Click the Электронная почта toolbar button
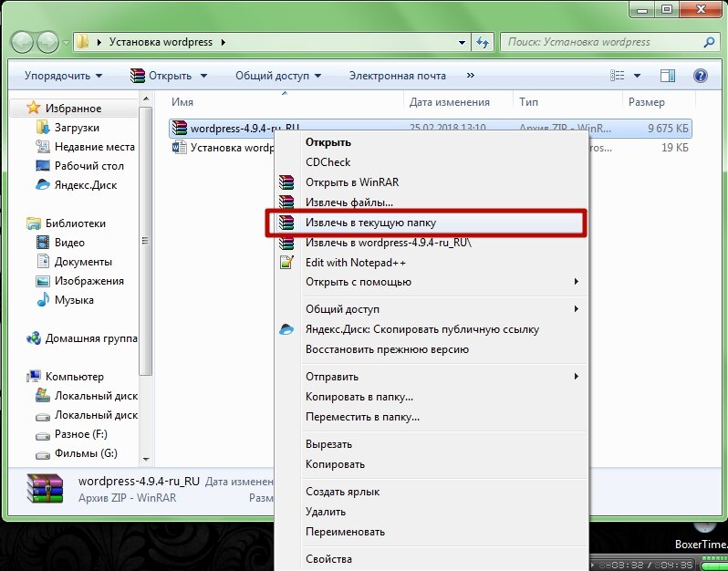Viewport: 728px width, 571px height. coord(398,76)
